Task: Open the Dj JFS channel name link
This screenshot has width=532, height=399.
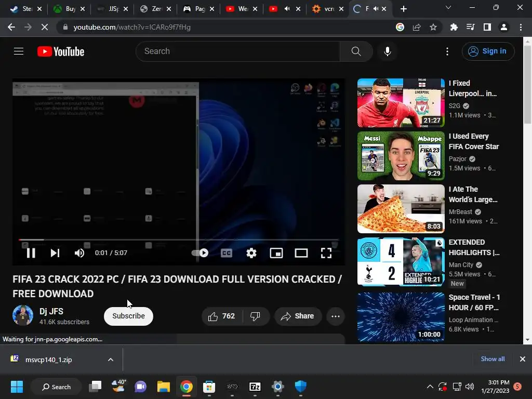Action: pyautogui.click(x=51, y=312)
